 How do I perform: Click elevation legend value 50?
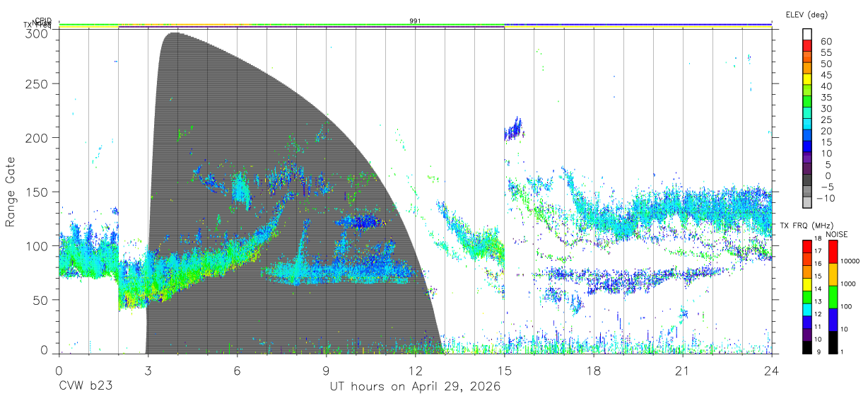(x=826, y=64)
